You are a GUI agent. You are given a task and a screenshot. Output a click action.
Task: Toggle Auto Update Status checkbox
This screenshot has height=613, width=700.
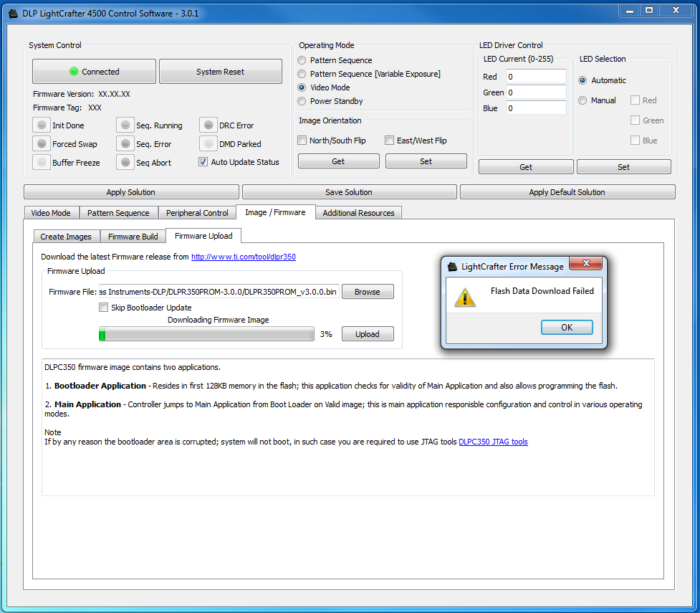pos(203,162)
